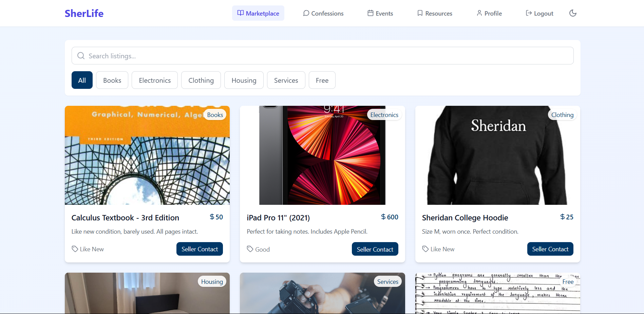Click the Books badge on textbook card
Image resolution: width=644 pixels, height=314 pixels.
tap(215, 115)
